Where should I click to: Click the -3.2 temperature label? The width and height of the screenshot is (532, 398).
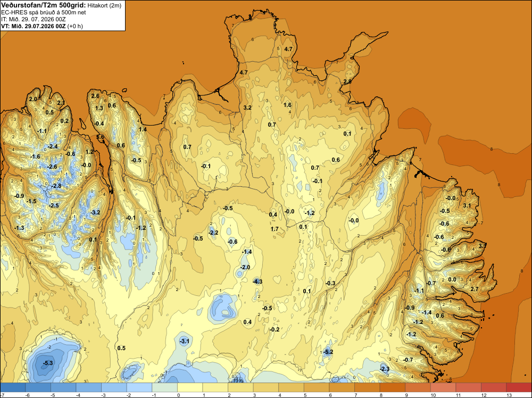coord(95,212)
